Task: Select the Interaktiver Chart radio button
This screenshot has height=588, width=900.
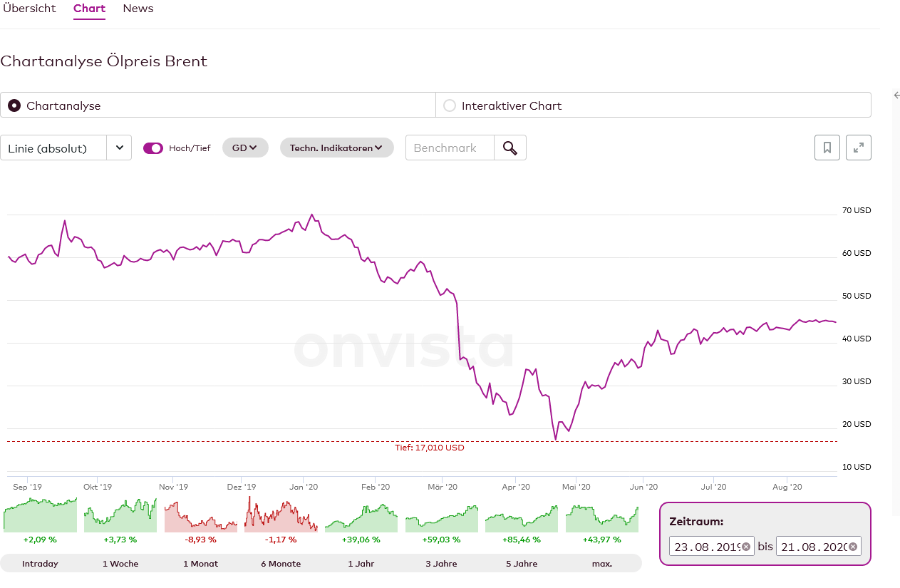Action: (450, 105)
